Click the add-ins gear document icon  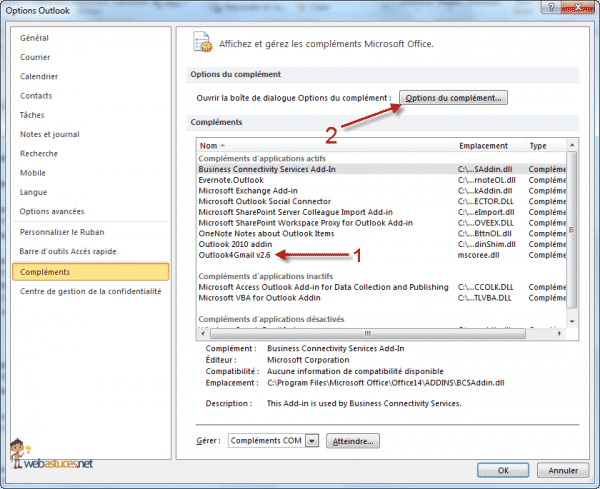(202, 42)
